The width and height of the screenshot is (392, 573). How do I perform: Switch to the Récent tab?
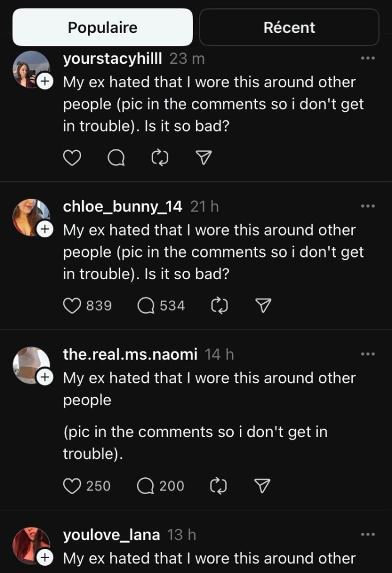289,27
